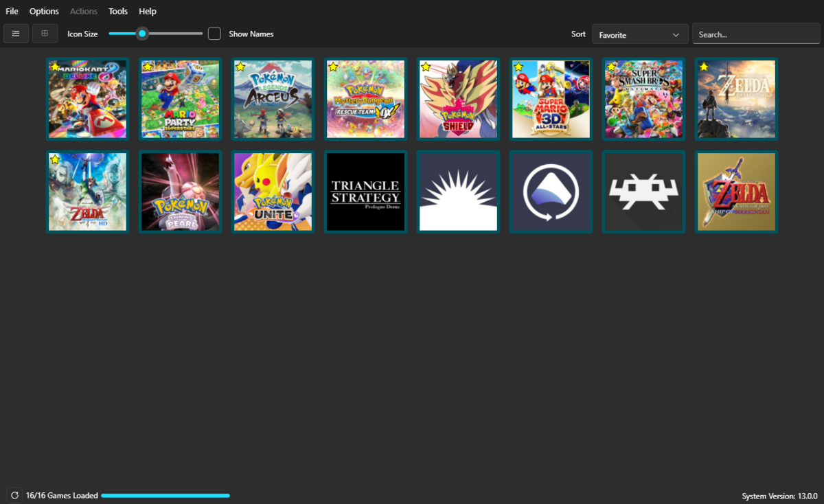Enable the Show Names checkbox
The height and width of the screenshot is (504, 824).
214,34
